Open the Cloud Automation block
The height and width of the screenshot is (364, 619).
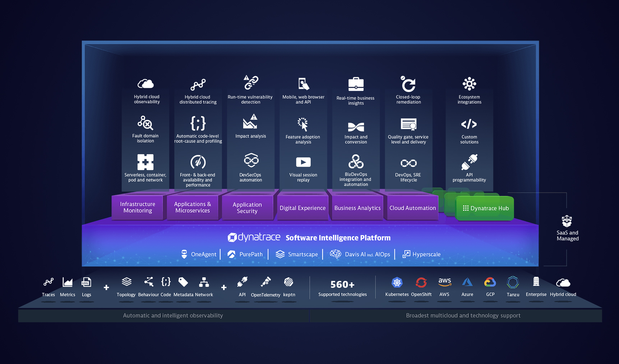[x=412, y=208]
